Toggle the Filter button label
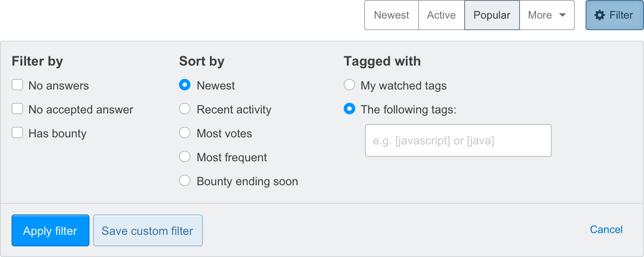Screen dimensions: 644x257 click(621, 16)
